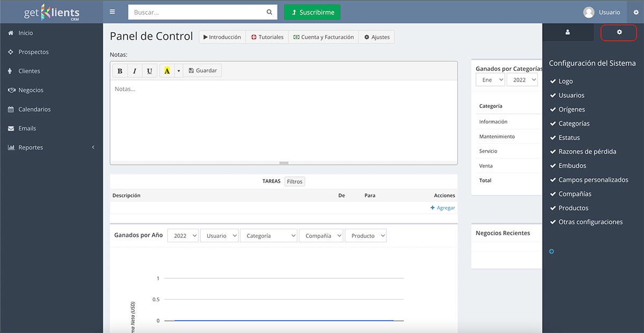
Task: Select the settings gear panel tab
Action: [619, 32]
